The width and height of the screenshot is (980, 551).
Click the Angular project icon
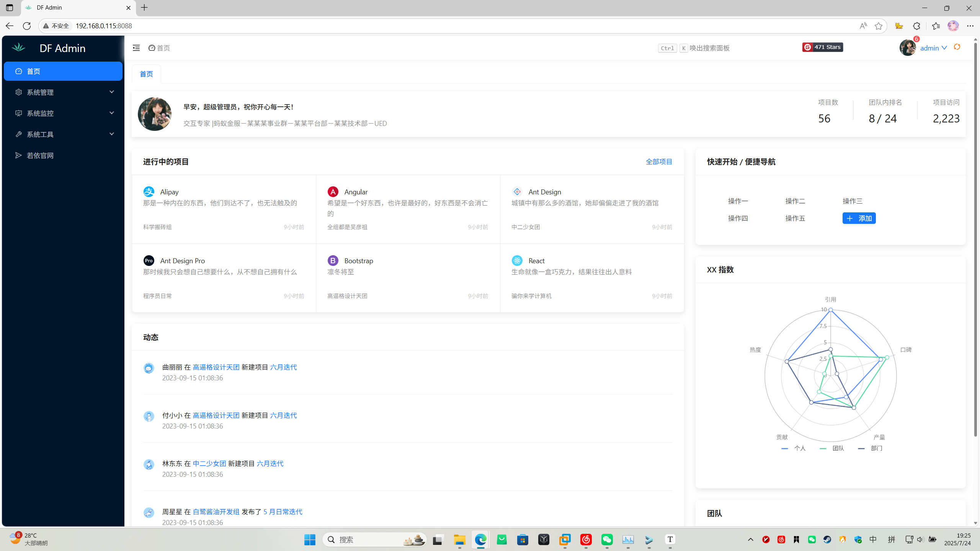[x=333, y=191]
